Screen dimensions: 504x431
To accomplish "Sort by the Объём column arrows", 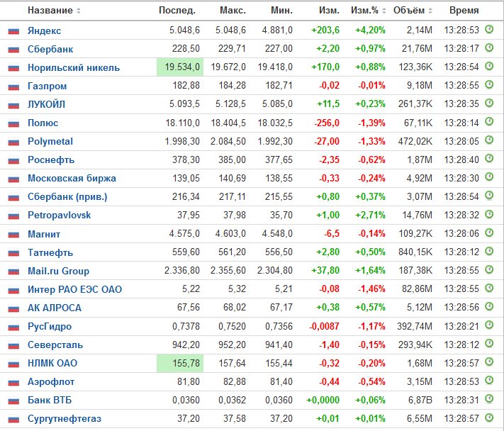I will point(430,11).
